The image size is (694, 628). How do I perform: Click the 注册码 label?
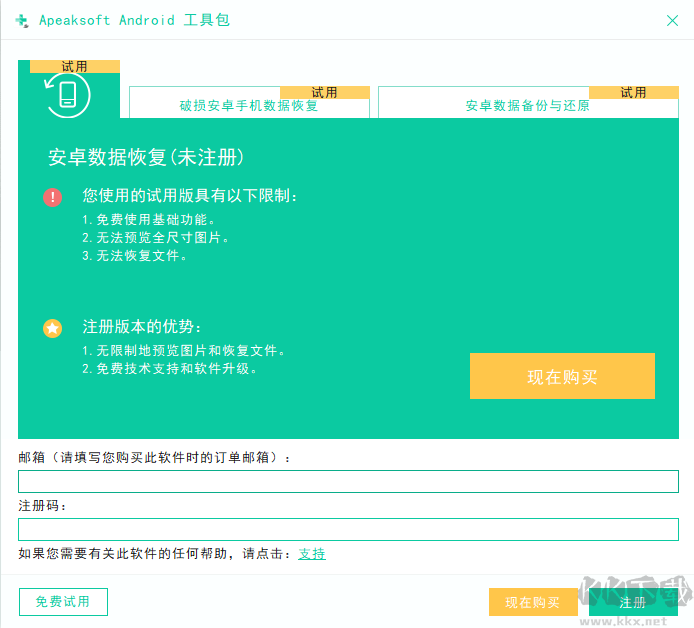42,506
